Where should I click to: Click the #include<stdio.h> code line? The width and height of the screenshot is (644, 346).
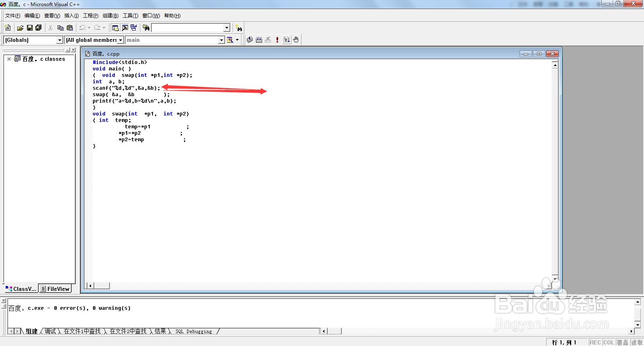pos(120,62)
